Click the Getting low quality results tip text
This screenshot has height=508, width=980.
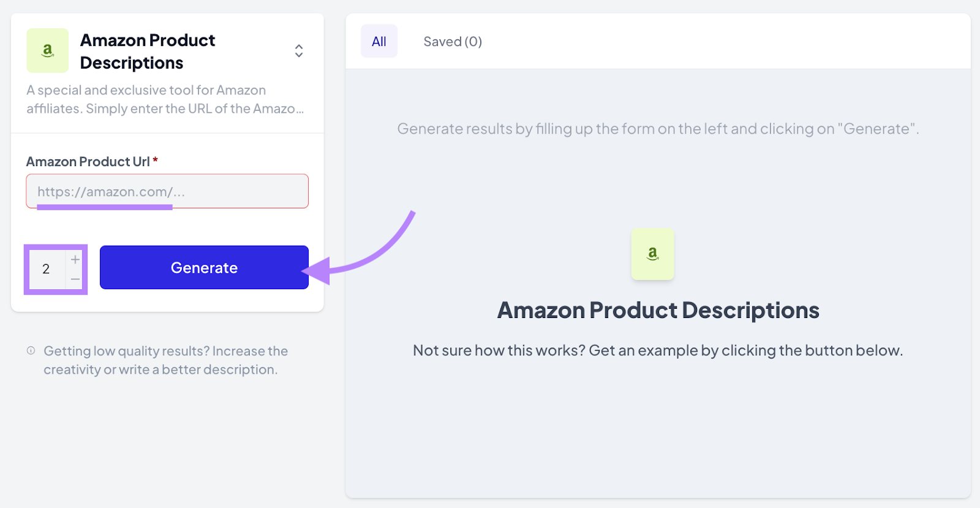click(165, 360)
